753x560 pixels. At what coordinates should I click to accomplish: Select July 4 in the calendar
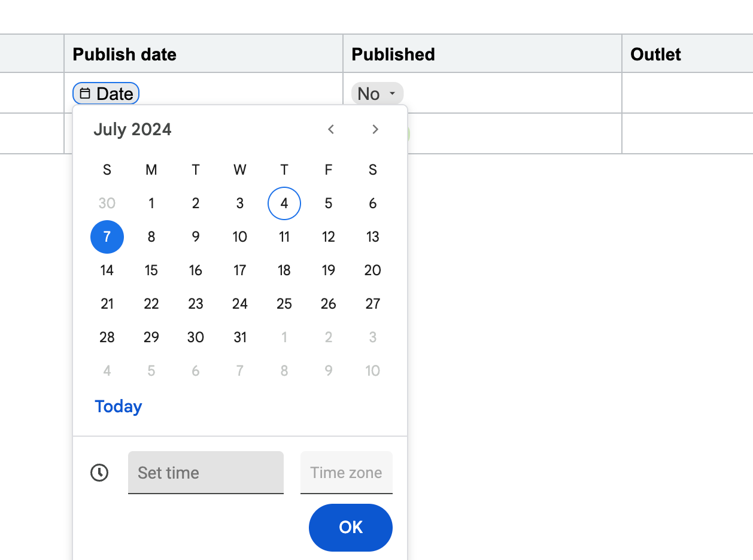(284, 203)
